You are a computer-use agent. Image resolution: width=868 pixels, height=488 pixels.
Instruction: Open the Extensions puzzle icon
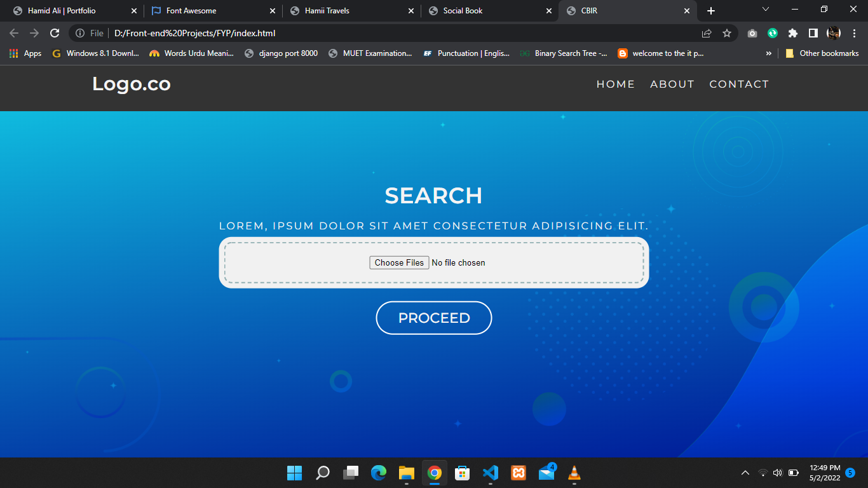(792, 33)
